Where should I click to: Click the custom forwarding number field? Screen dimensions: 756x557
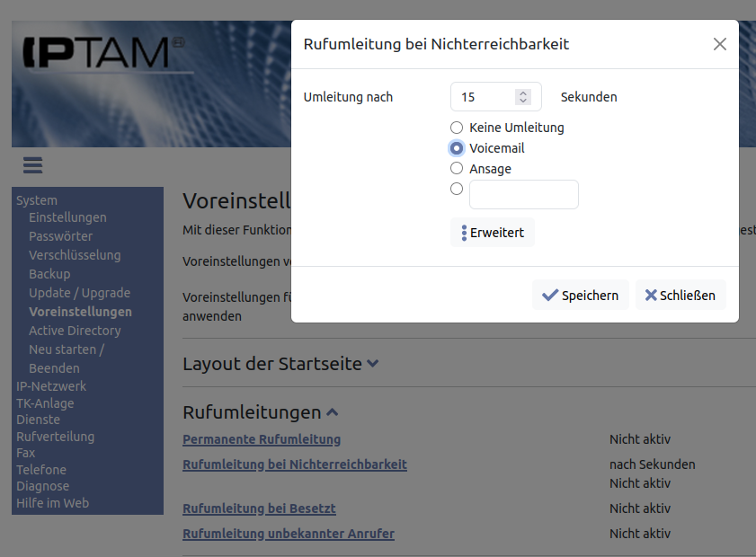523,194
